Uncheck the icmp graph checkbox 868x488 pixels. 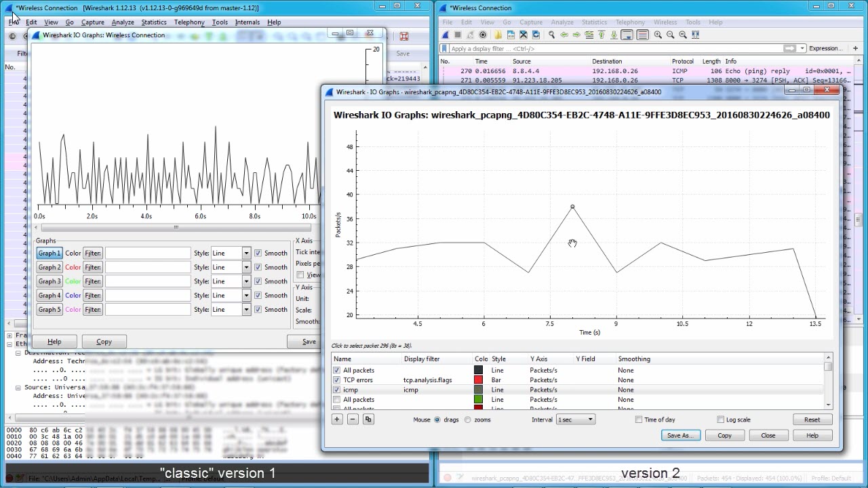[337, 390]
